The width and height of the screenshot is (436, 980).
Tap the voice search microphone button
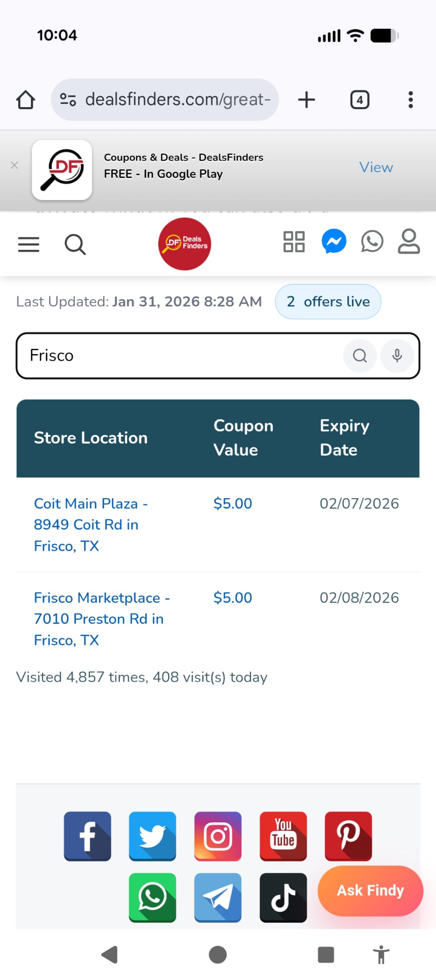tap(397, 356)
